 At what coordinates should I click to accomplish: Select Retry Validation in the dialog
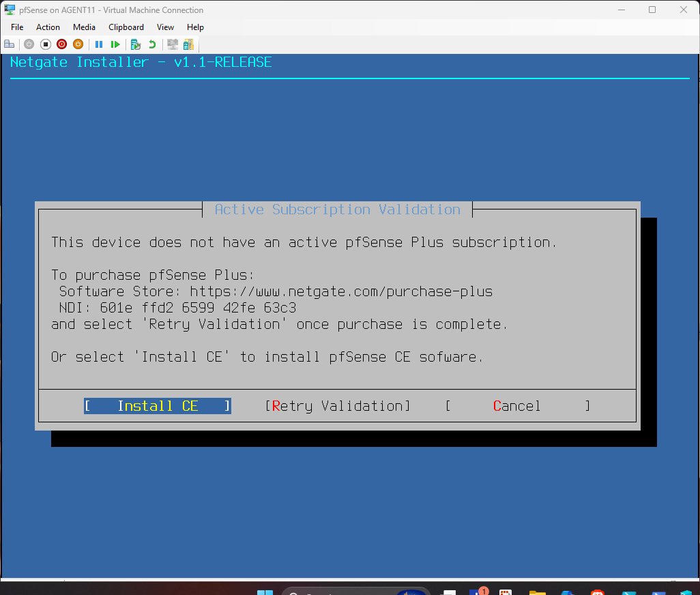coord(338,406)
